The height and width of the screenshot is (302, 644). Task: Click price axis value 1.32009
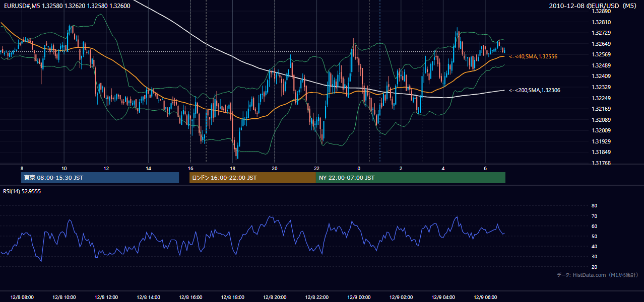pyautogui.click(x=602, y=130)
